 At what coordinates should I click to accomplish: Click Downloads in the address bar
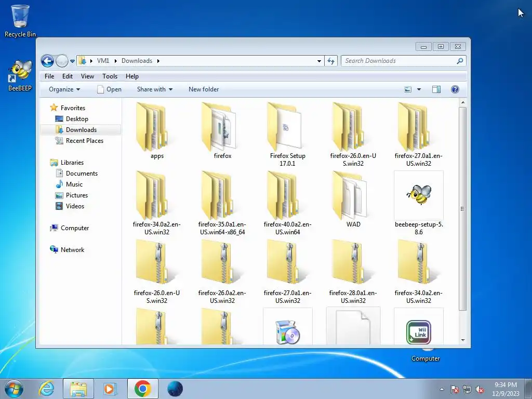[x=137, y=61]
